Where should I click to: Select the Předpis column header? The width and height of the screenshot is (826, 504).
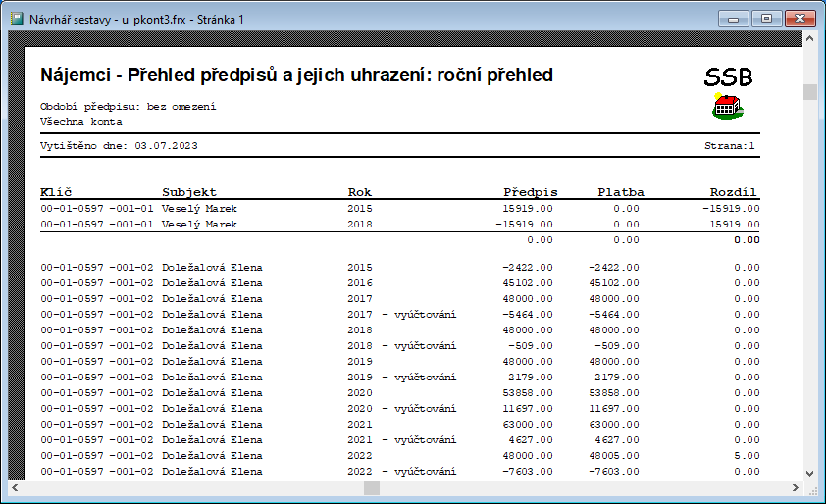(530, 191)
